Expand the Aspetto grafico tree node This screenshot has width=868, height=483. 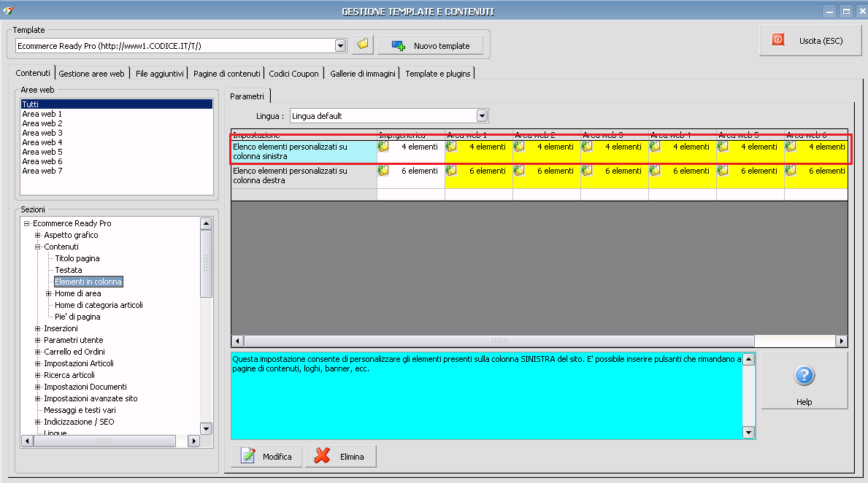coord(38,235)
